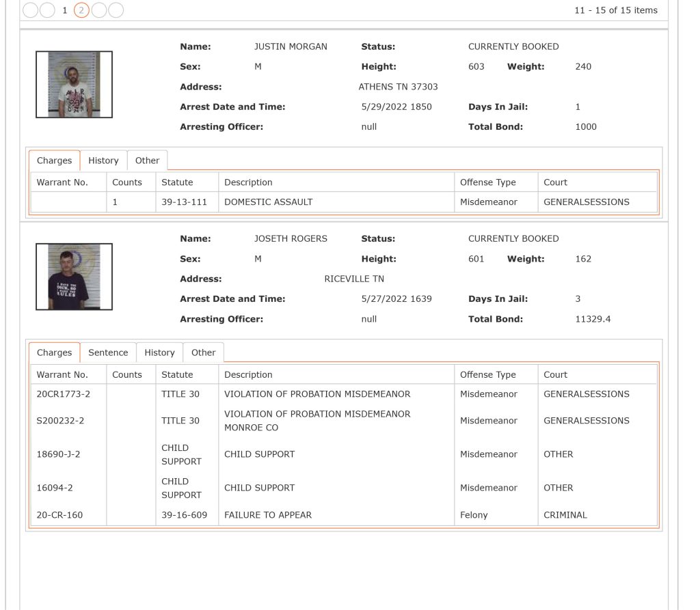Click the DOMESTIC ASSAULT charge row
Image resolution: width=700 pixels, height=610 pixels.
click(x=344, y=202)
